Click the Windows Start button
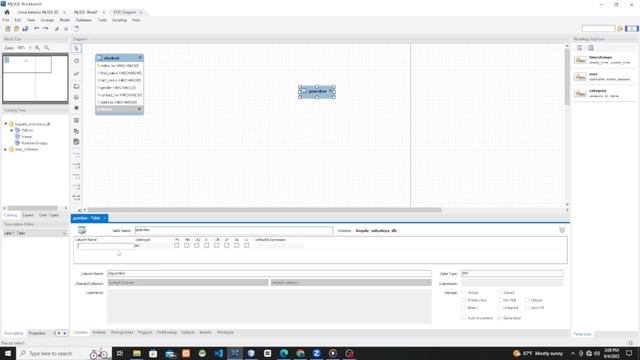This screenshot has height=360, width=640. coord(8,353)
